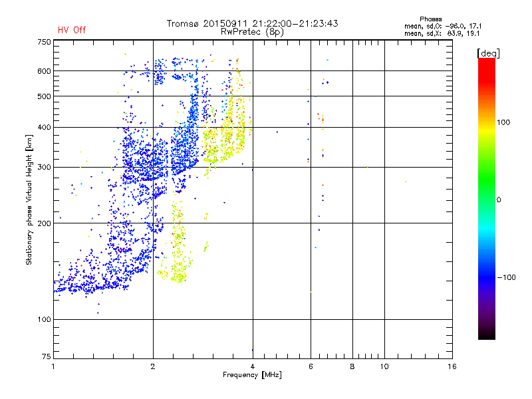The image size is (532, 399).
Task: Click the colorbar tick label -100
Action: tap(506, 277)
